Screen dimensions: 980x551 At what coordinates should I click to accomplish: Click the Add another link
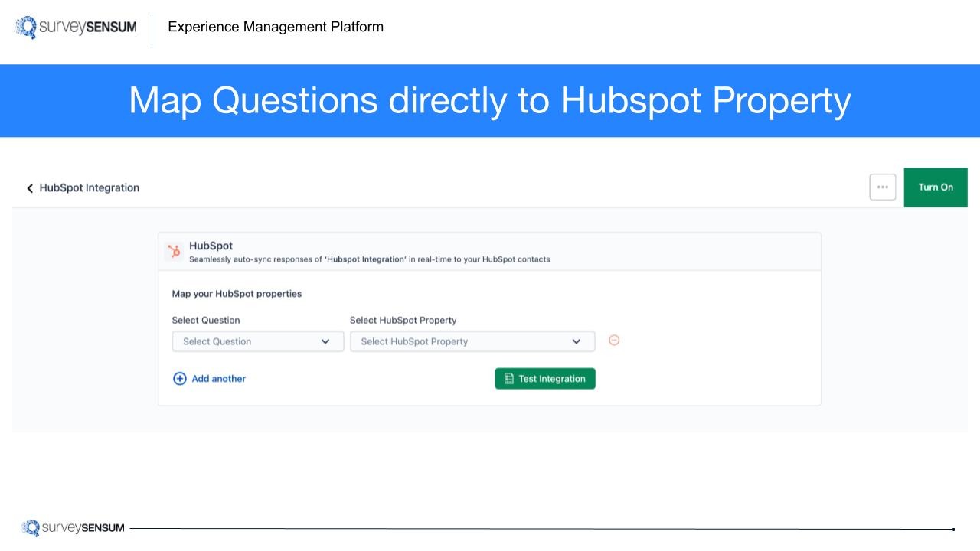coord(218,378)
